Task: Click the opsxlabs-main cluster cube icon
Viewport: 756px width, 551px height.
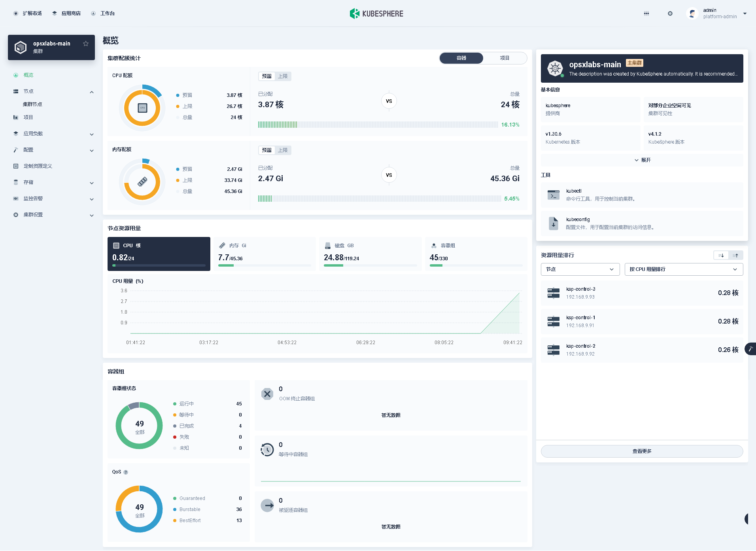Action: [x=21, y=47]
